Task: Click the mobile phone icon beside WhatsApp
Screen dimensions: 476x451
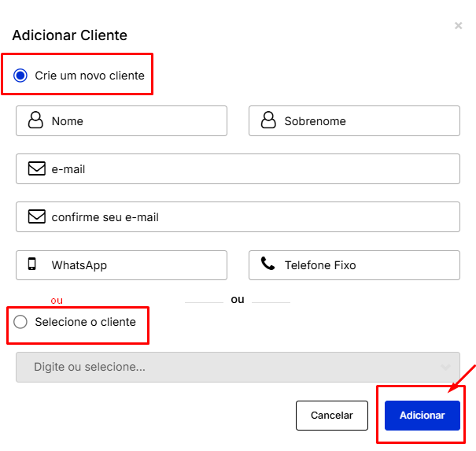Action: [x=32, y=264]
